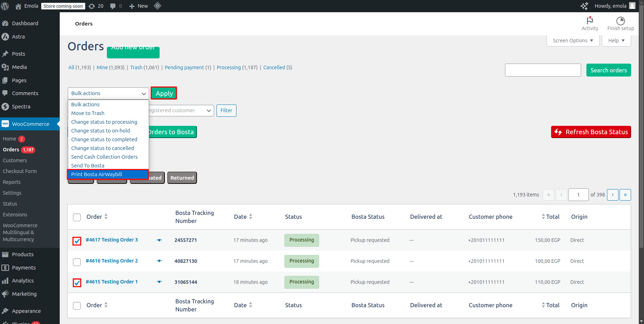This screenshot has width=644, height=324.
Task: Collapse the Bulk actions dropdown
Action: (x=108, y=93)
